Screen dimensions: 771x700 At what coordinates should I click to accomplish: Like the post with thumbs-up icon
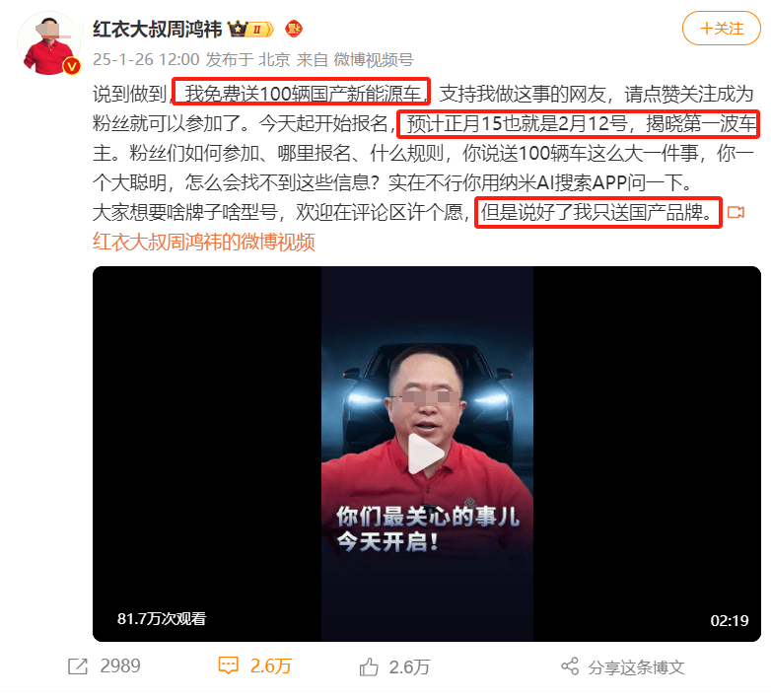point(369,667)
